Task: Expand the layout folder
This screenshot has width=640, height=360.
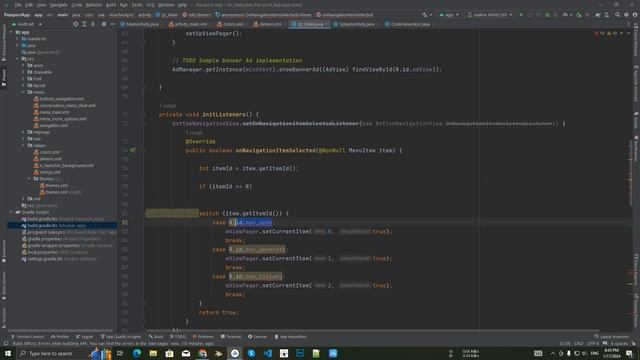Action: [23, 85]
